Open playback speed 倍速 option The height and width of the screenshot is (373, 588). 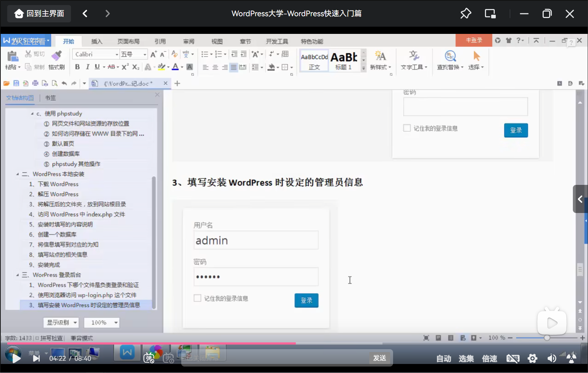(489, 359)
